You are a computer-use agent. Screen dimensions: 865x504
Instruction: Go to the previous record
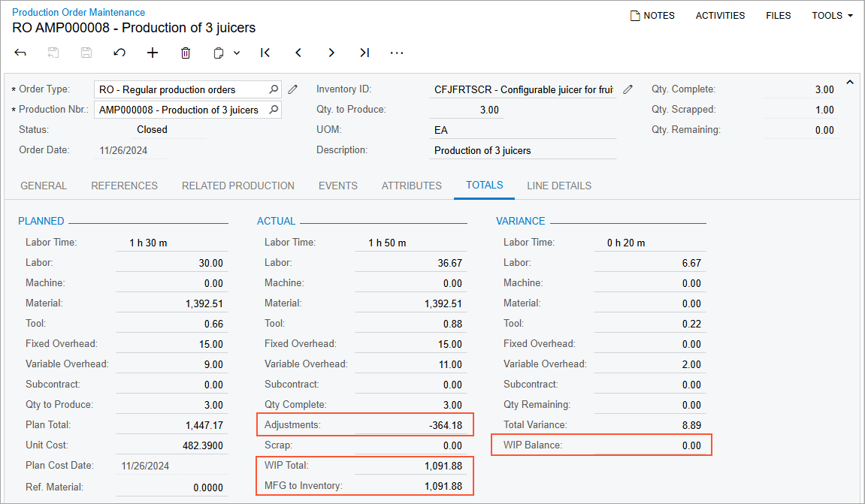(x=298, y=53)
